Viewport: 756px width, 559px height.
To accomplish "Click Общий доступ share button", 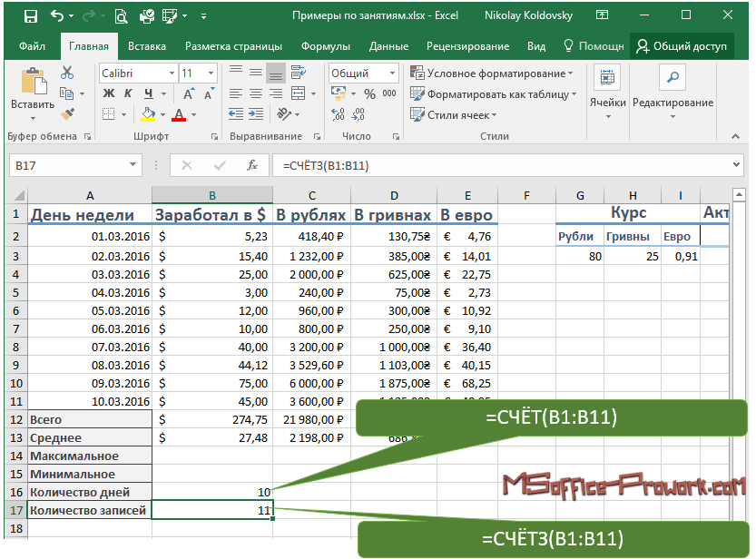I will [x=682, y=46].
